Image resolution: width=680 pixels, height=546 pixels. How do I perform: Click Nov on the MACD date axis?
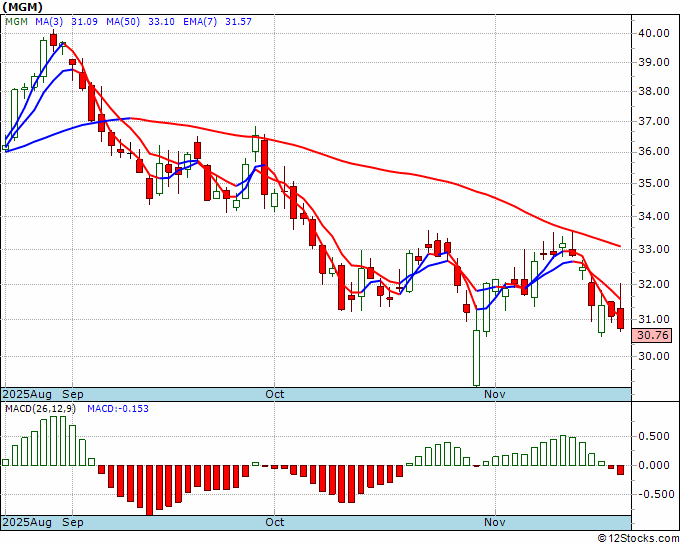click(495, 522)
